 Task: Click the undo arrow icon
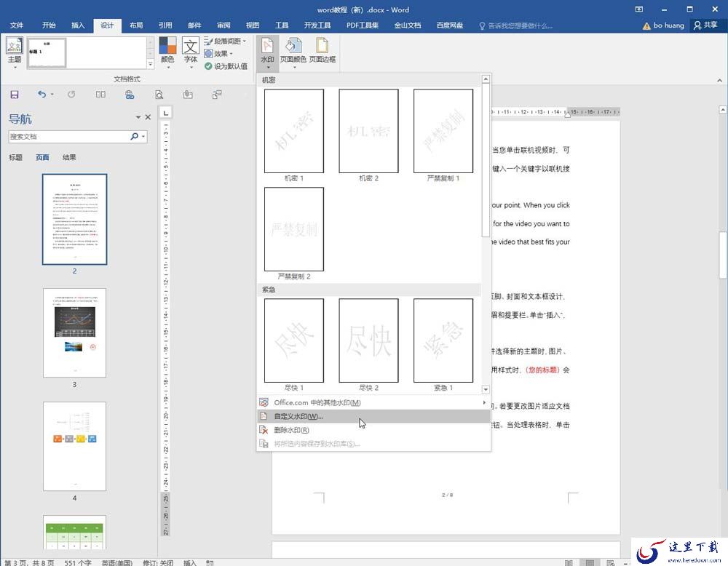pyautogui.click(x=41, y=94)
